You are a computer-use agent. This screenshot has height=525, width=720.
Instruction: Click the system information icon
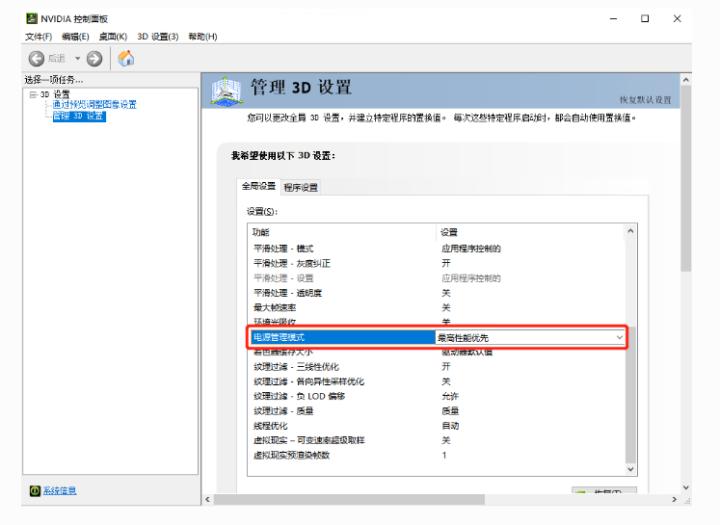[35, 491]
